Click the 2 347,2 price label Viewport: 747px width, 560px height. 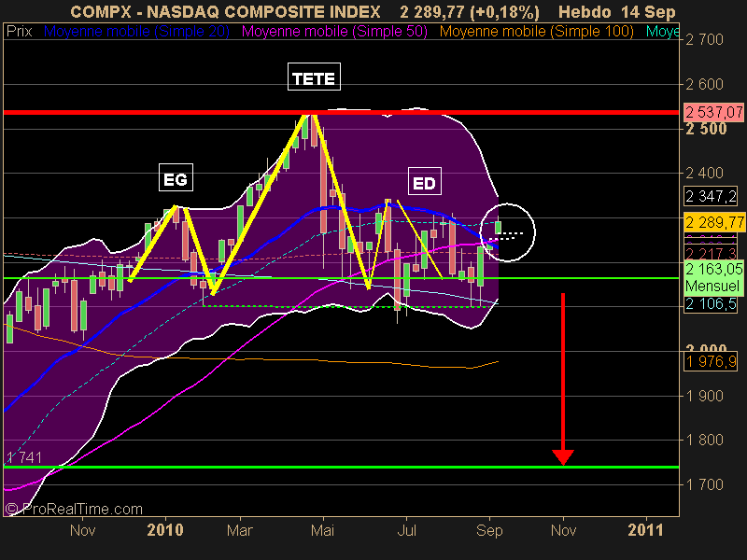[711, 196]
